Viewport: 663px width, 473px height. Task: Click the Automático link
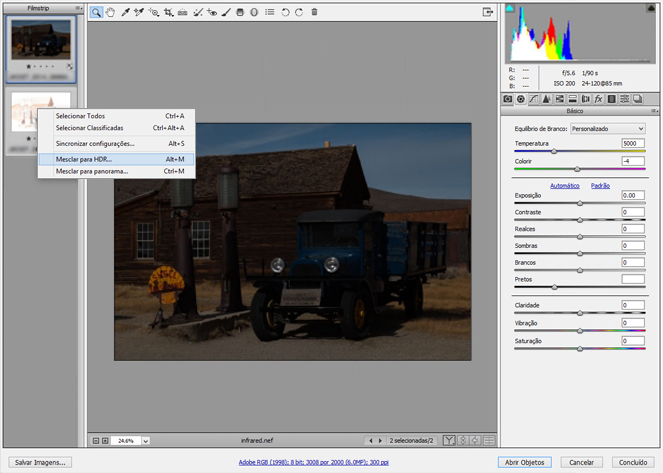tap(564, 186)
